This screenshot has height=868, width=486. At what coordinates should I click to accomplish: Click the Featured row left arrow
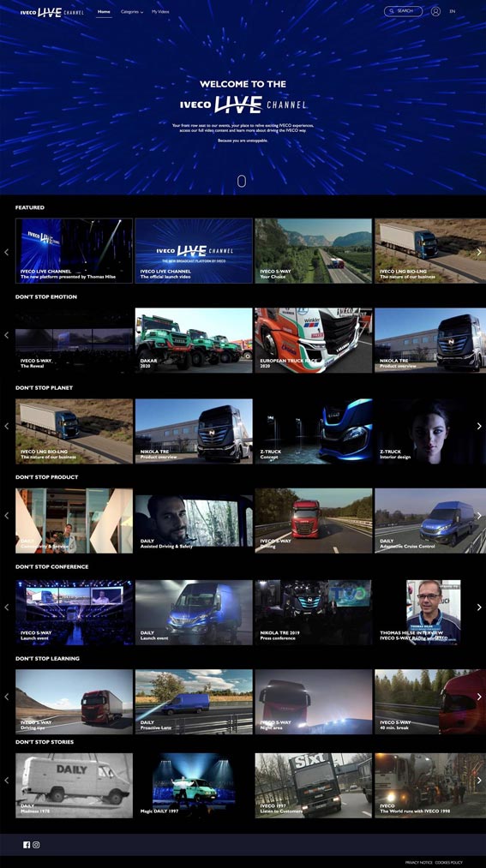coord(7,252)
